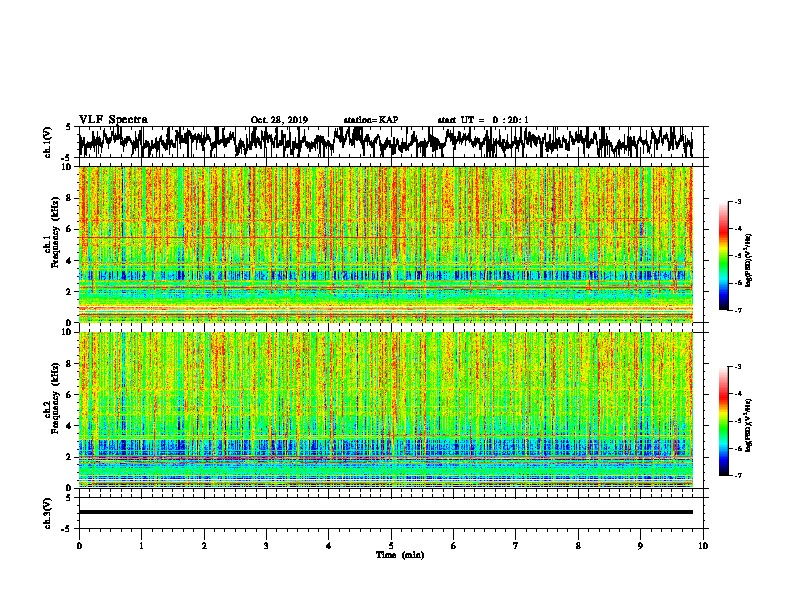Click the 'VLF Spectra' plot title

coord(113,119)
